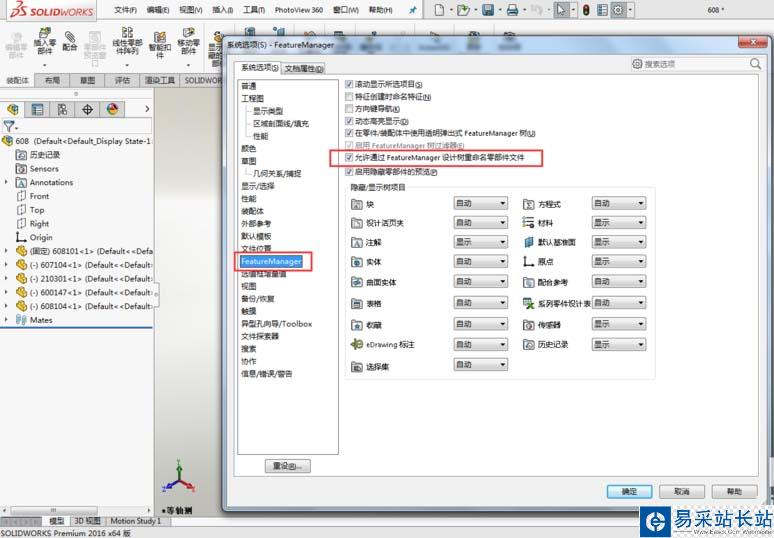Click the pin icon after the Help menu
This screenshot has width=774, height=538.
[x=413, y=10]
